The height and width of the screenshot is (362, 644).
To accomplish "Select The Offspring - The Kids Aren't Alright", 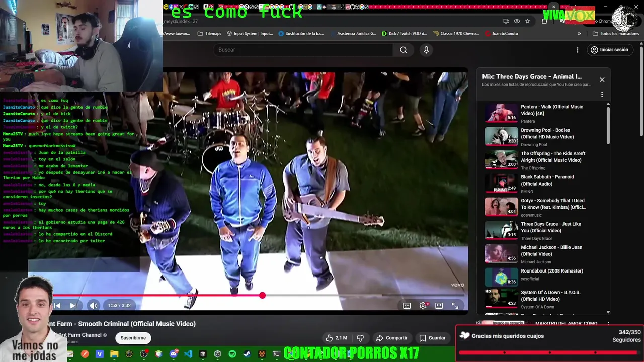I will pos(541,160).
